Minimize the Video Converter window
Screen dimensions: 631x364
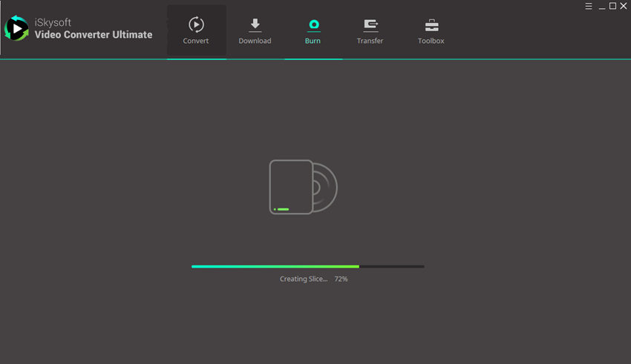point(601,6)
